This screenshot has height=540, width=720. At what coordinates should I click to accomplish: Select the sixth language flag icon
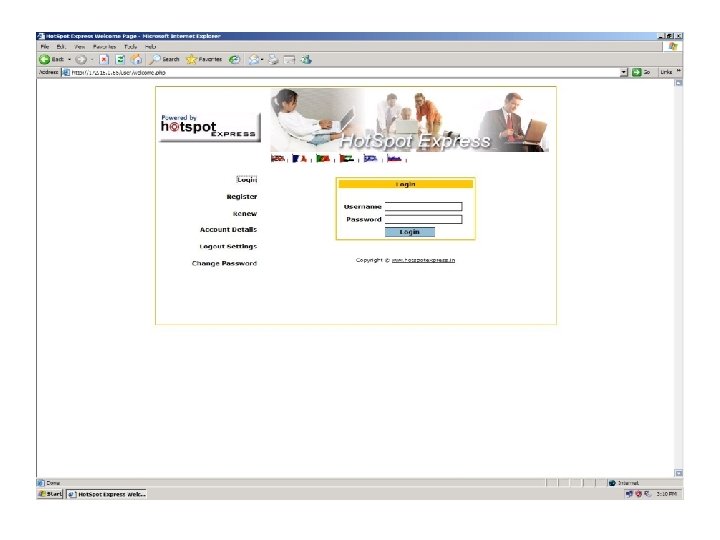(x=394, y=158)
